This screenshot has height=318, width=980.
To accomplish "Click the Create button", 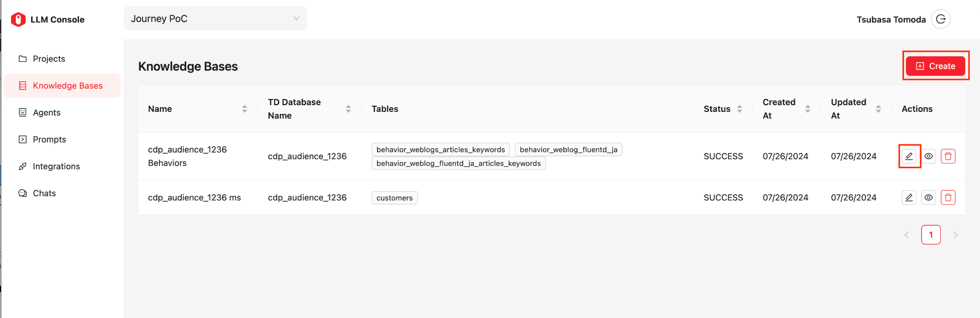I will (935, 66).
